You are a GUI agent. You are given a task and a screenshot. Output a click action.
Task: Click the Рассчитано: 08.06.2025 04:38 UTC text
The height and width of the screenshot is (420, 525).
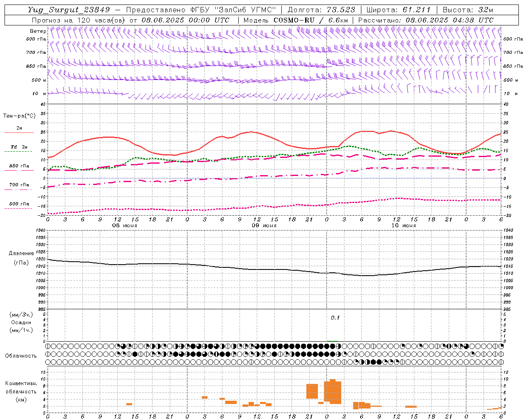tap(426, 20)
